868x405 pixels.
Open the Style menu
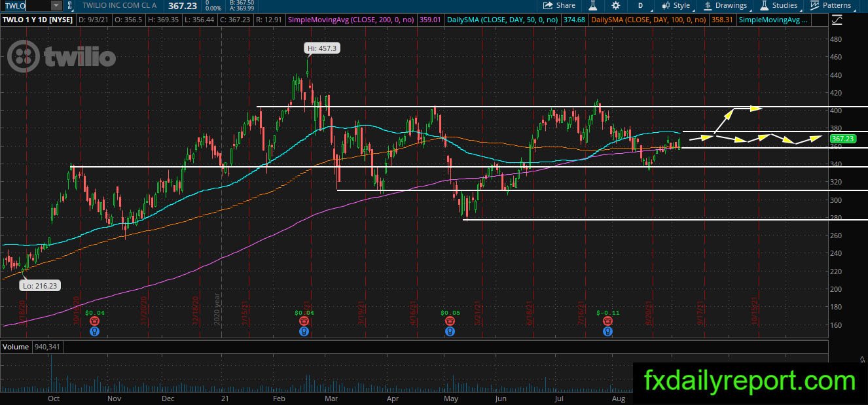[676, 5]
